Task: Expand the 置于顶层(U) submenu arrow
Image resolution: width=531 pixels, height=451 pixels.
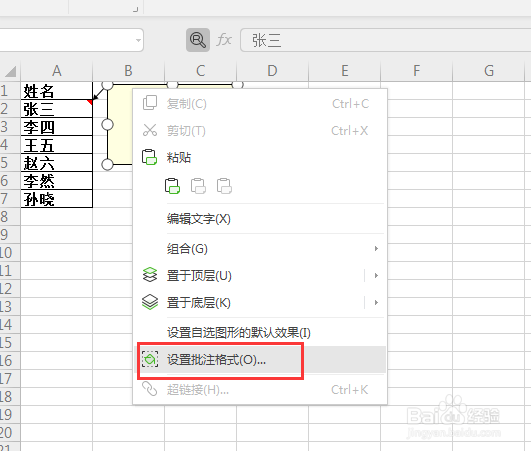Action: point(376,275)
